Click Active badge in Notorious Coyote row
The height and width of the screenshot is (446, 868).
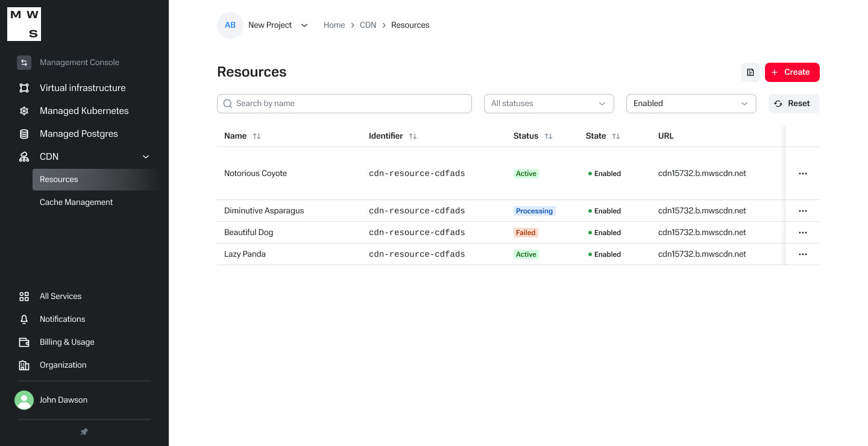tap(526, 174)
